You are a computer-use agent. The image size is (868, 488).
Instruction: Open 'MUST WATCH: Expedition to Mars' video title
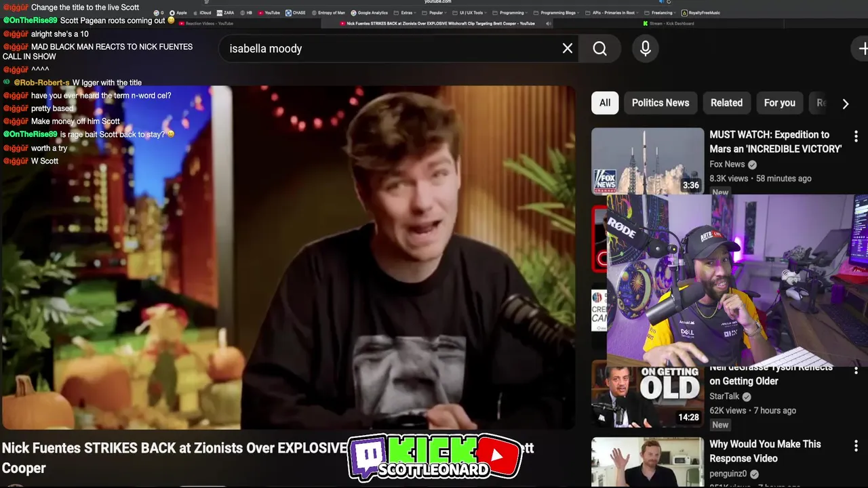click(x=776, y=142)
